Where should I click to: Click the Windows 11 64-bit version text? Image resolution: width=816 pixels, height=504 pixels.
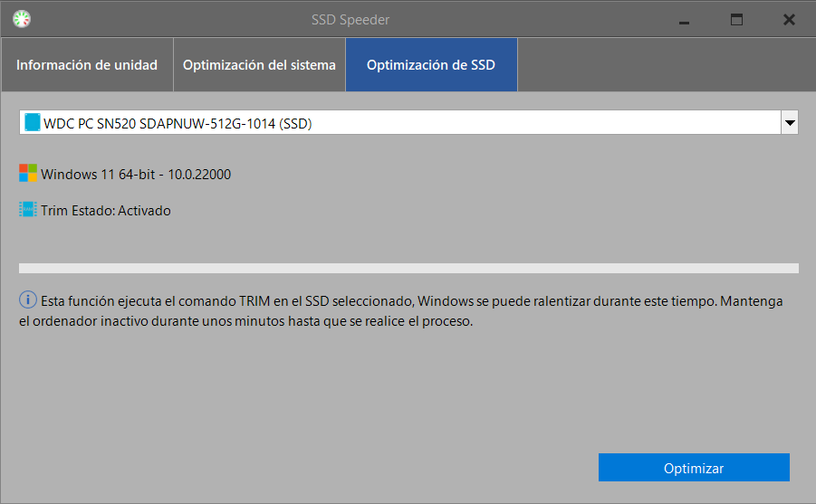[x=136, y=174]
